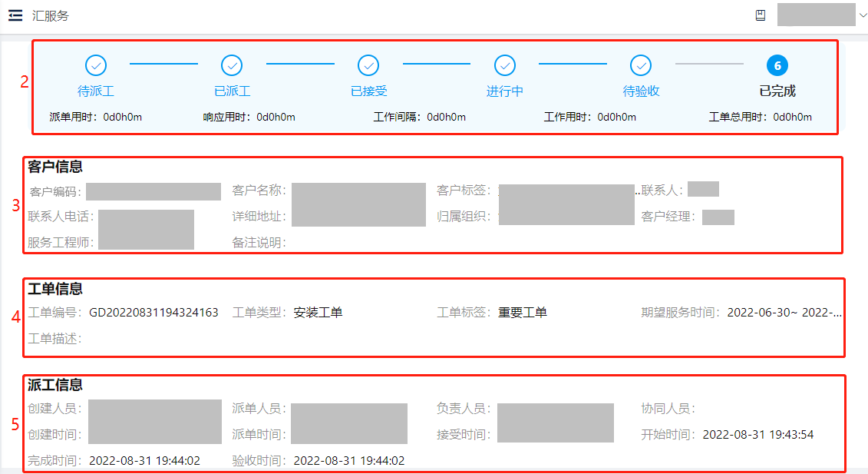
Task: Click the 协同人员 label
Action: point(668,409)
